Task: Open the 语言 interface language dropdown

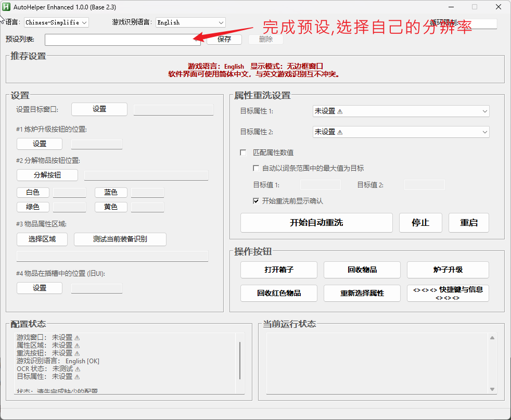Action: 56,22
